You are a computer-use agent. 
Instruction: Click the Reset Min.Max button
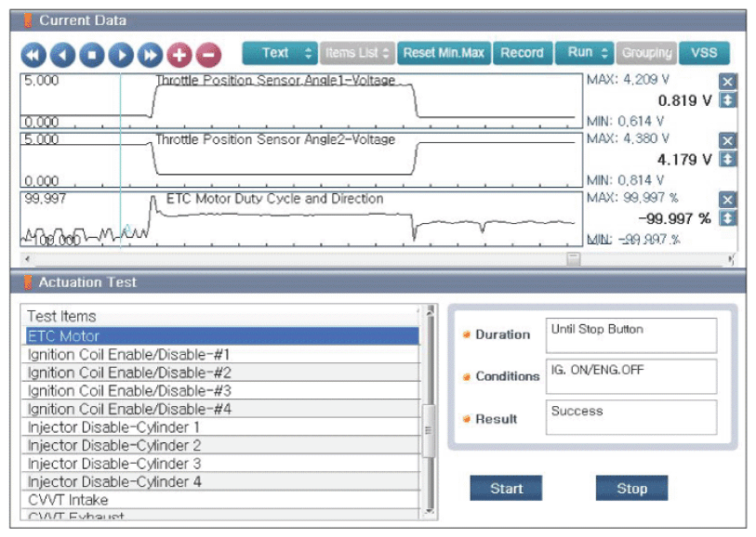tap(444, 53)
